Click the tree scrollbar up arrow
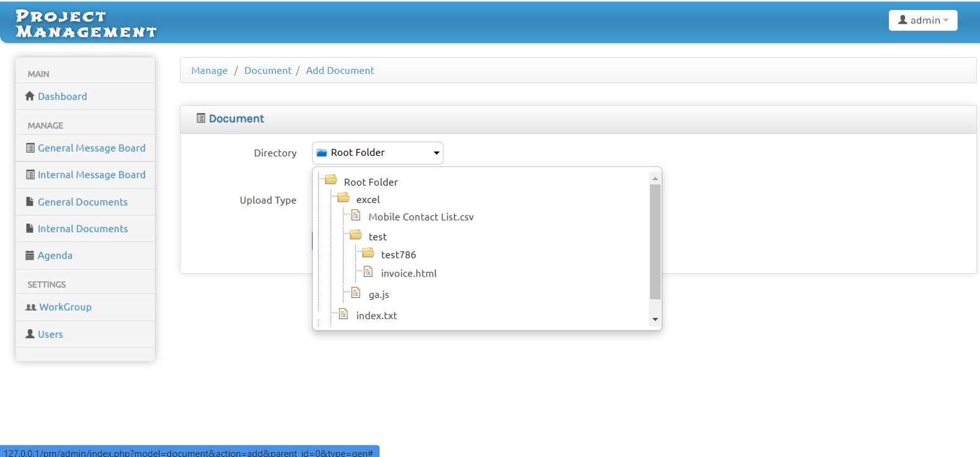 click(x=655, y=178)
